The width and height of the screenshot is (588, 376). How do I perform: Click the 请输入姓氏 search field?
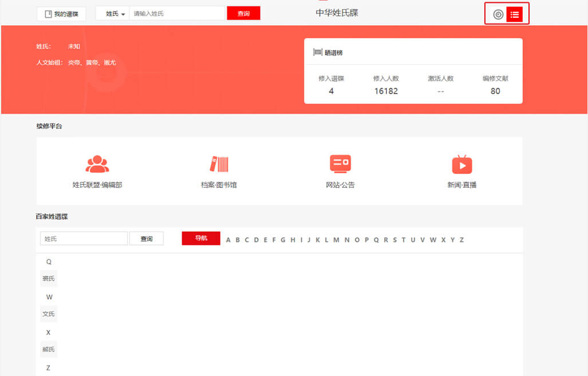click(177, 14)
